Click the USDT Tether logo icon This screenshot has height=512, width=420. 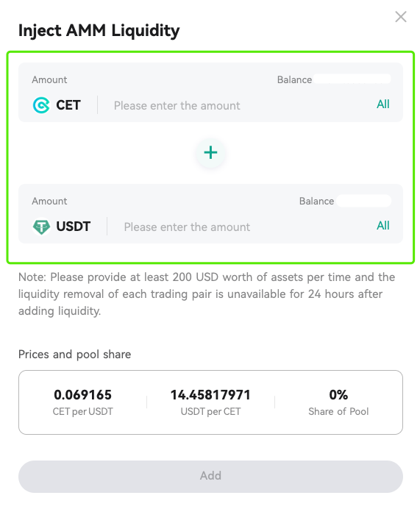[x=41, y=227]
